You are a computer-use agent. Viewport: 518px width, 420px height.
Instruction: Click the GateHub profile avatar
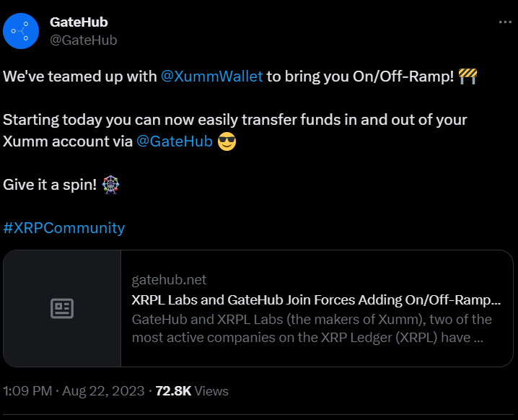[21, 31]
